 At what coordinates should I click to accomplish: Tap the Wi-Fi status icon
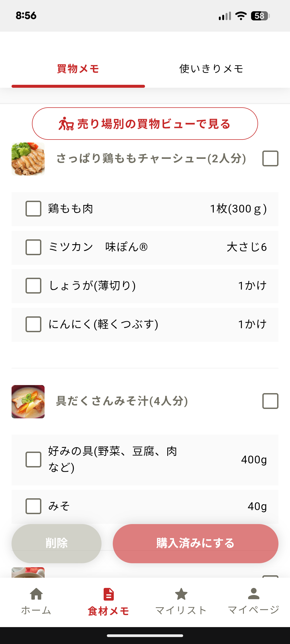[x=241, y=16]
